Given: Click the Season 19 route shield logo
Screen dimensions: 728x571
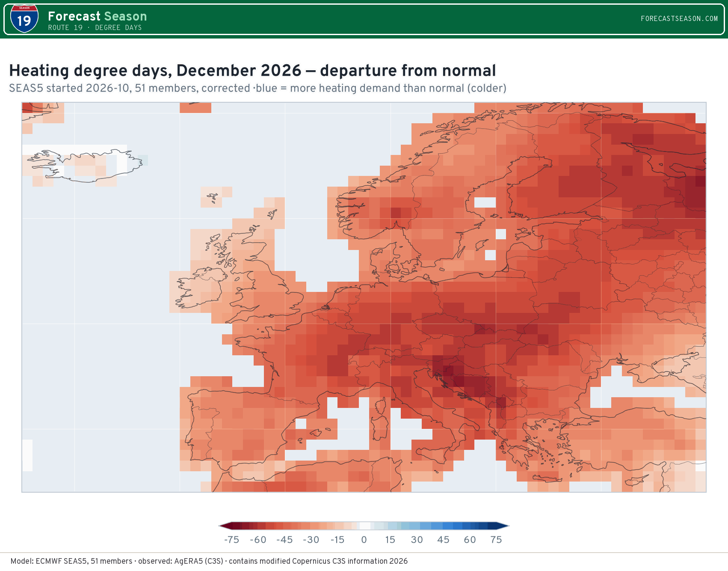Looking at the screenshot, I should coord(24,19).
